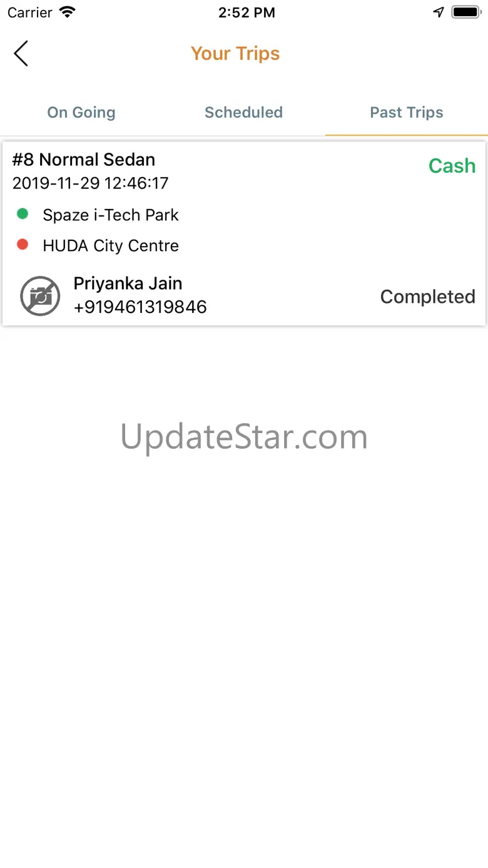Tap the green pickup location dot
This screenshot has height=868, width=488.
[23, 214]
